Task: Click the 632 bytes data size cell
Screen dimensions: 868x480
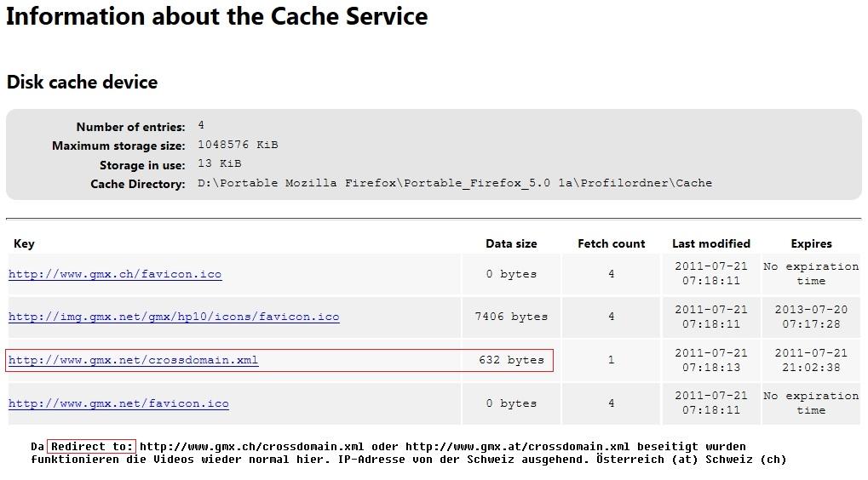Action: click(x=511, y=360)
